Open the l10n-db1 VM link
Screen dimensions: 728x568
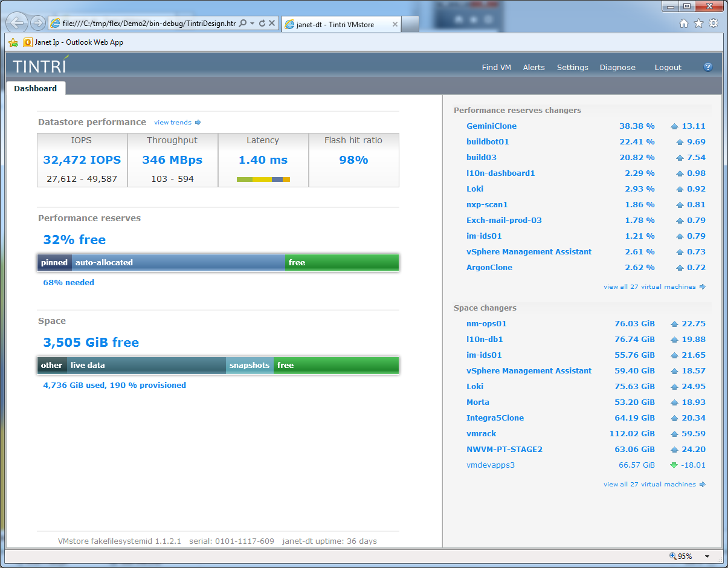click(485, 340)
